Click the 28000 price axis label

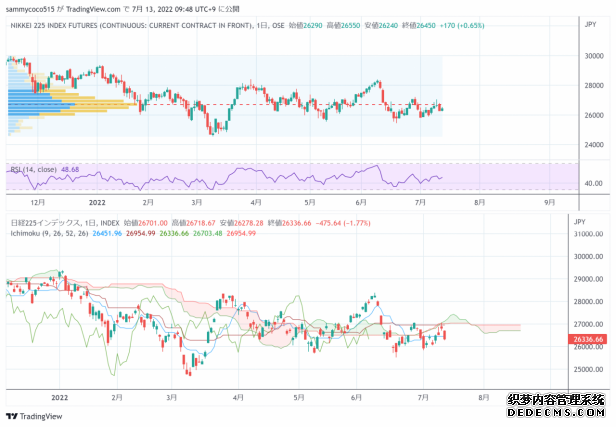(594, 85)
